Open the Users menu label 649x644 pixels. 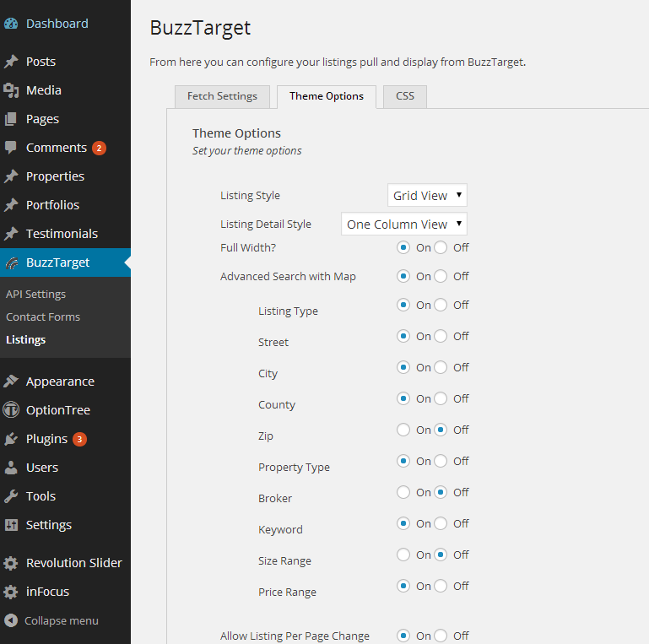(42, 468)
